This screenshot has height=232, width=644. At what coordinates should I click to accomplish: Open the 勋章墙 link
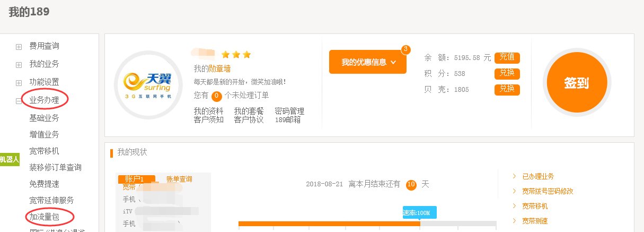point(219,68)
